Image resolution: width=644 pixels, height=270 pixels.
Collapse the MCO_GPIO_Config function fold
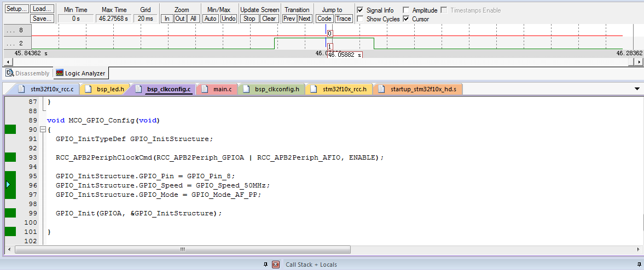pos(43,130)
